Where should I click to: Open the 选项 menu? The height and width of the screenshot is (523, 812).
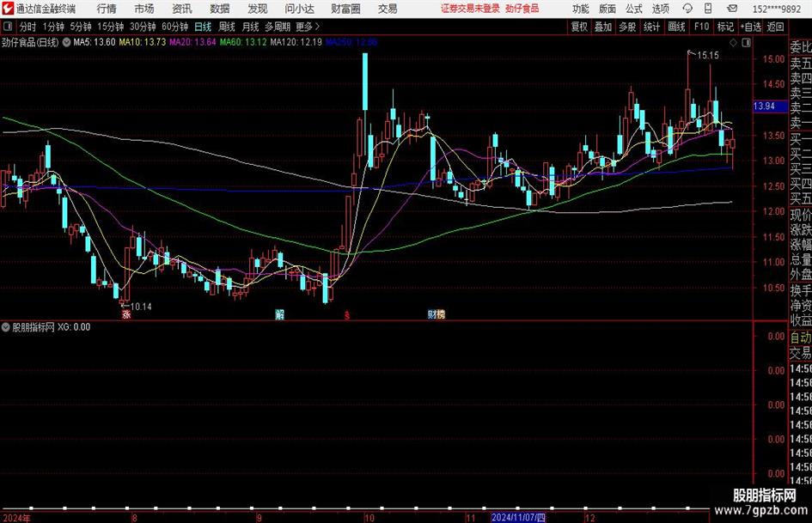pos(660,9)
